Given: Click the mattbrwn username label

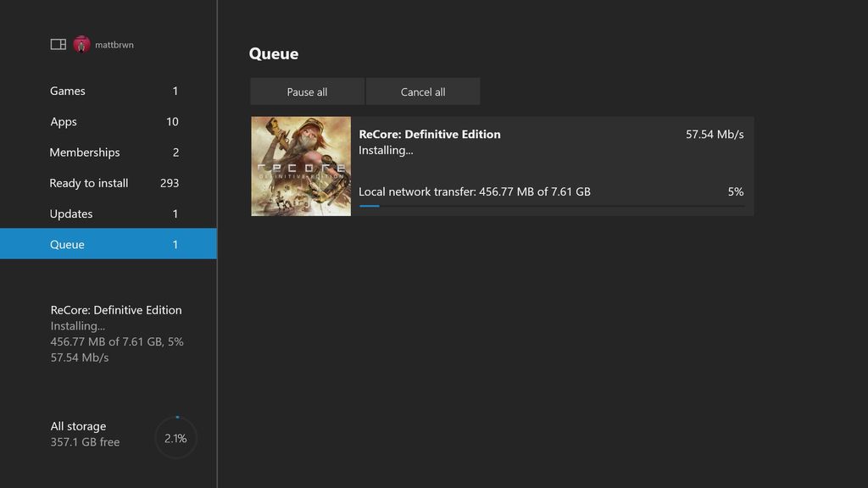Looking at the screenshot, I should coord(116,44).
